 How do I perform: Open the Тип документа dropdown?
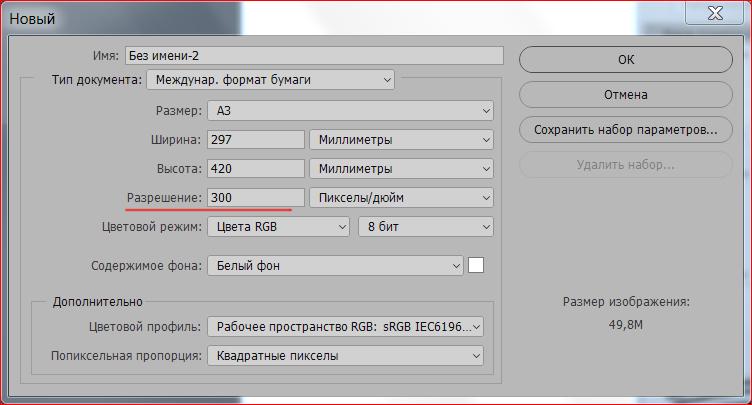pos(270,80)
